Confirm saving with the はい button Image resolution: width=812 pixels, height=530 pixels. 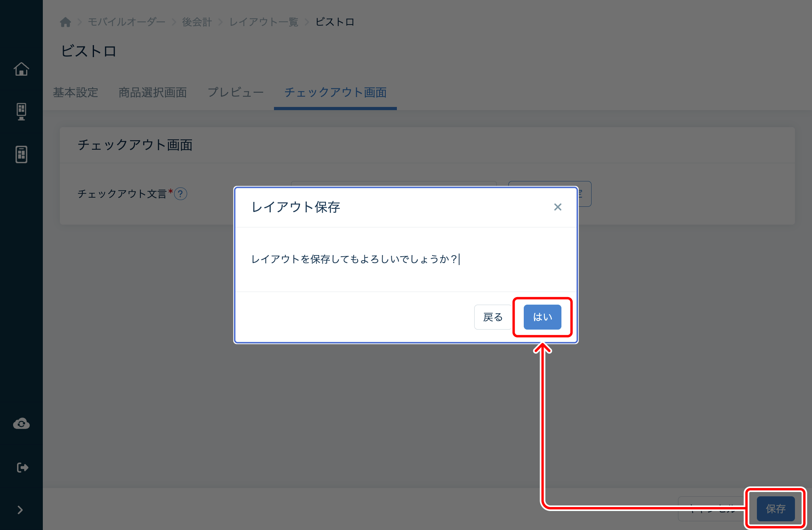[542, 317]
